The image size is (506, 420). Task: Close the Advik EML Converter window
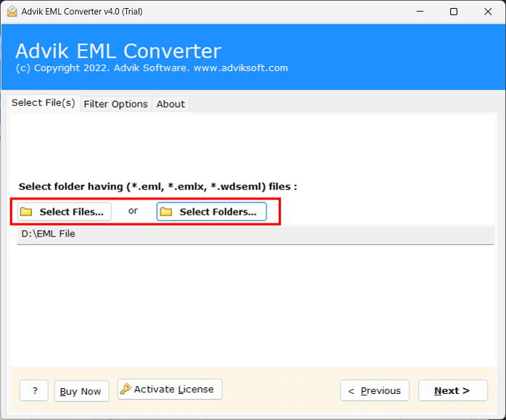[x=488, y=12]
